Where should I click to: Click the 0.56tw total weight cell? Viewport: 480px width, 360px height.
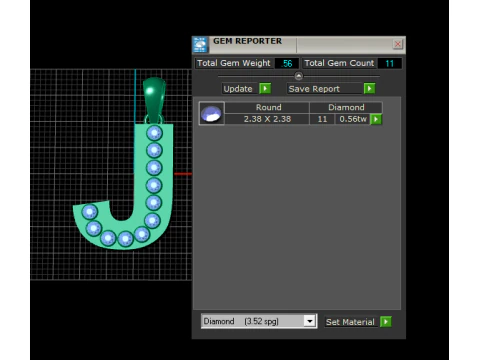pyautogui.click(x=353, y=119)
